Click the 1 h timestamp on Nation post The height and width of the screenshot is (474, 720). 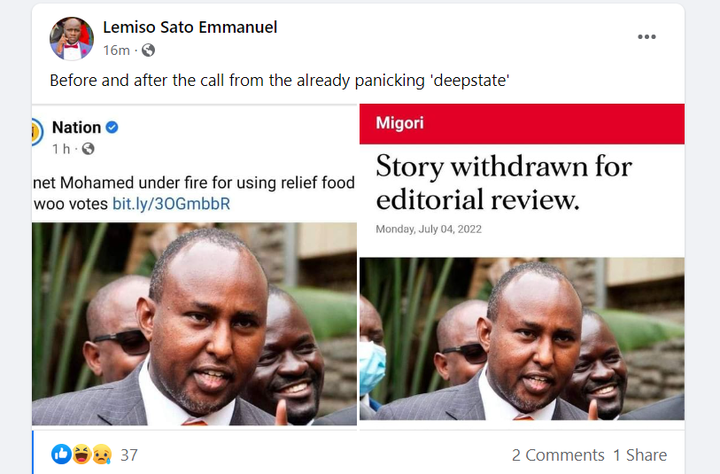point(61,149)
